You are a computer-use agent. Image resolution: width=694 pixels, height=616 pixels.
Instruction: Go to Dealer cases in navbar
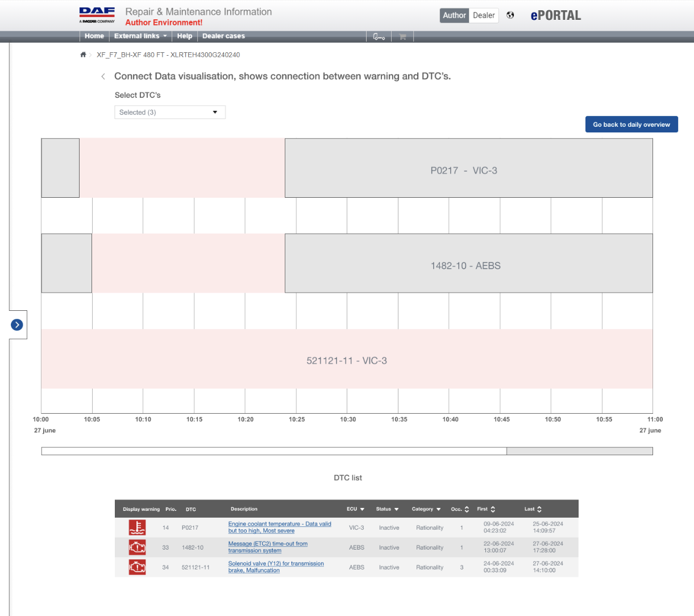(223, 36)
